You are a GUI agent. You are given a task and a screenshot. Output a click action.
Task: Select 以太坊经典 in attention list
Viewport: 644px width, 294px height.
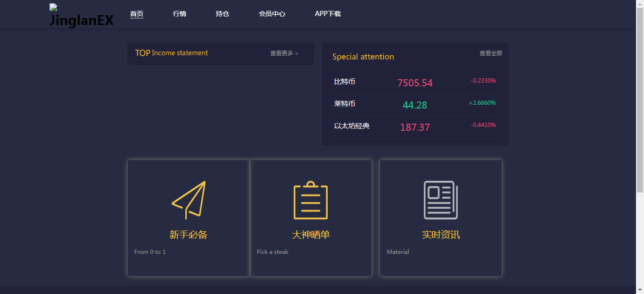(352, 126)
